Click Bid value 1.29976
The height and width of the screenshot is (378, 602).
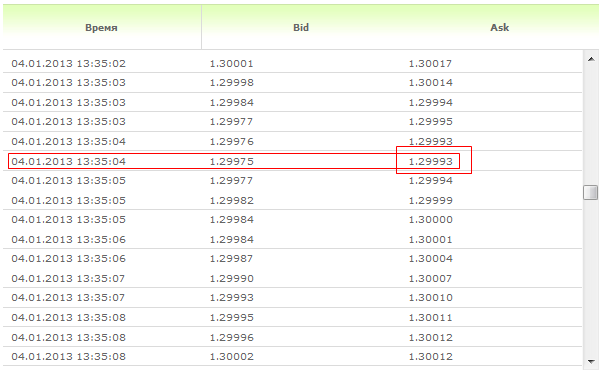(x=232, y=142)
